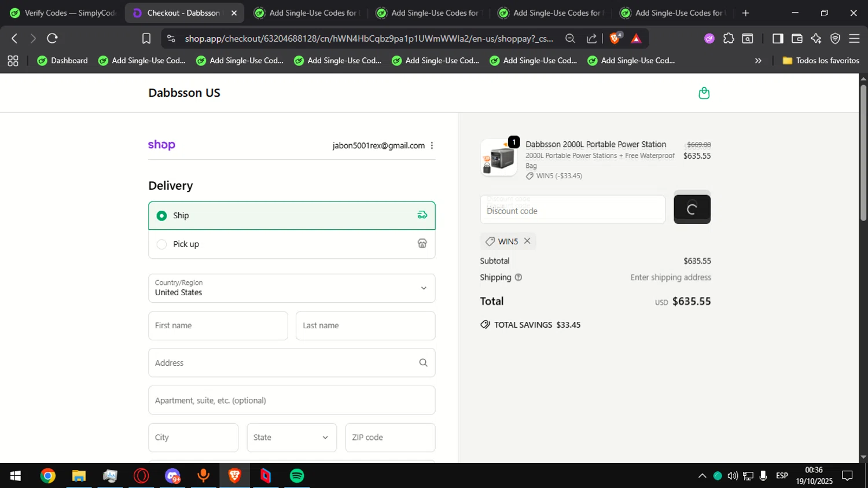Bookmark this page icon
The height and width of the screenshot is (488, 868).
(x=146, y=38)
